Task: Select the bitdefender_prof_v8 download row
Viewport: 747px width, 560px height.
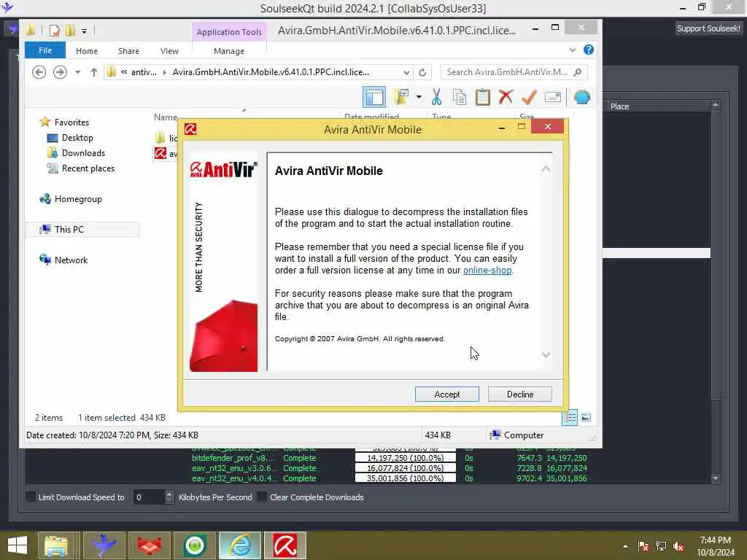Action: [x=390, y=458]
